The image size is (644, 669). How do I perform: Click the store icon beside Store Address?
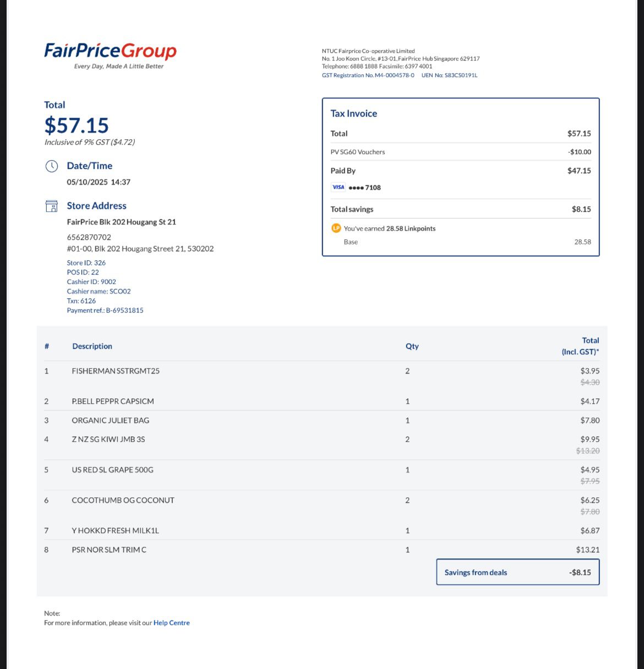(x=52, y=206)
